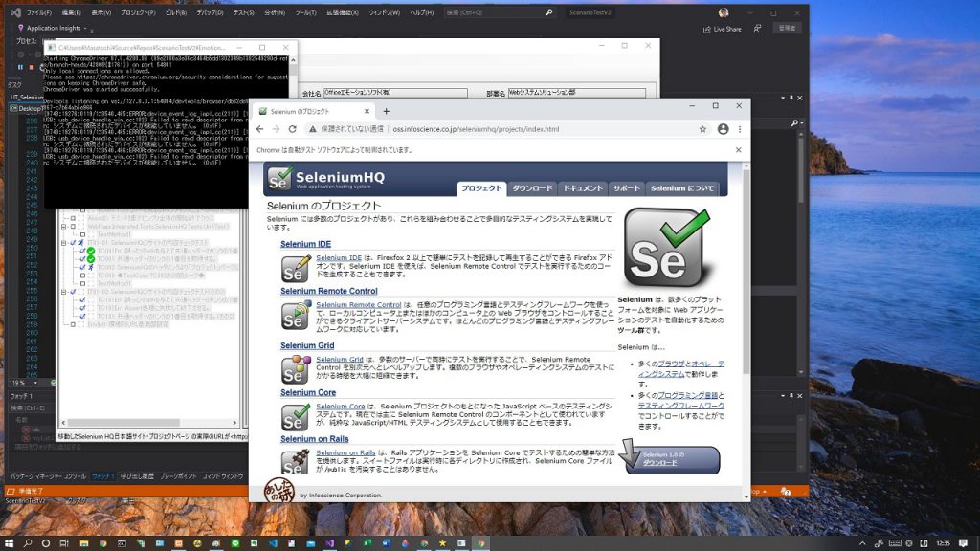Pause debugging in Visual Studio

pyautogui.click(x=20, y=67)
